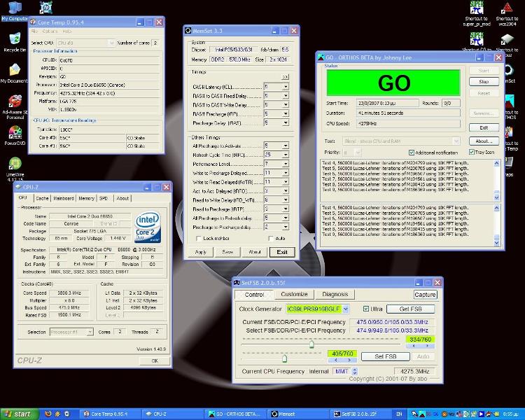Click Core Temp title bar icon
525x420 pixels.
[x=33, y=22]
